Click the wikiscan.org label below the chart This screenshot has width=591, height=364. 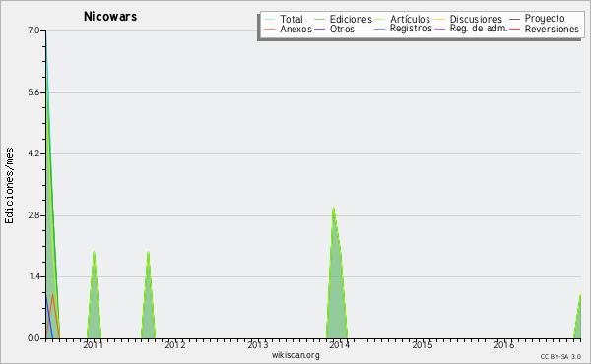(x=295, y=355)
